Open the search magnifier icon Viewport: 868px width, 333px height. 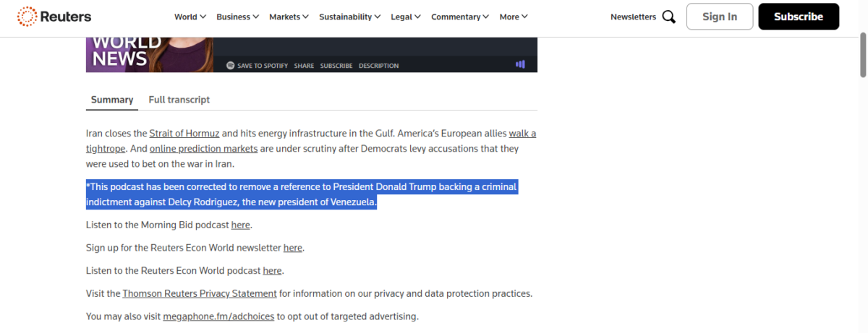click(669, 17)
